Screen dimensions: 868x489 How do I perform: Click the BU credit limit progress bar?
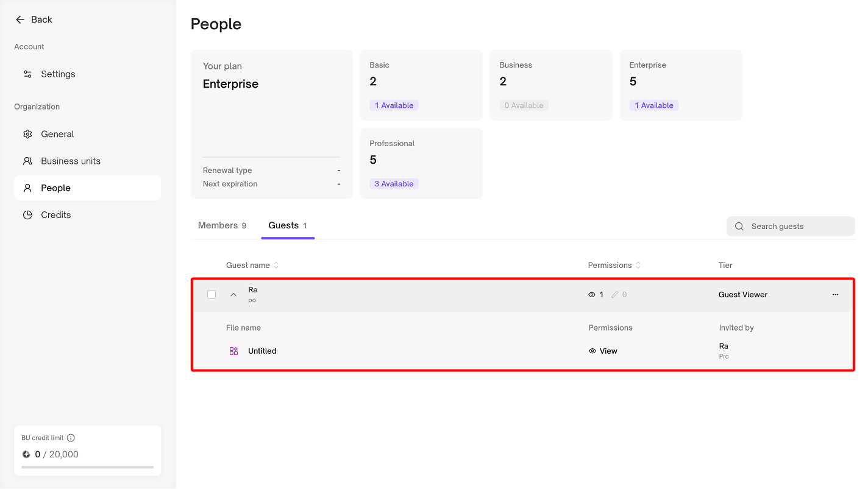click(x=88, y=467)
